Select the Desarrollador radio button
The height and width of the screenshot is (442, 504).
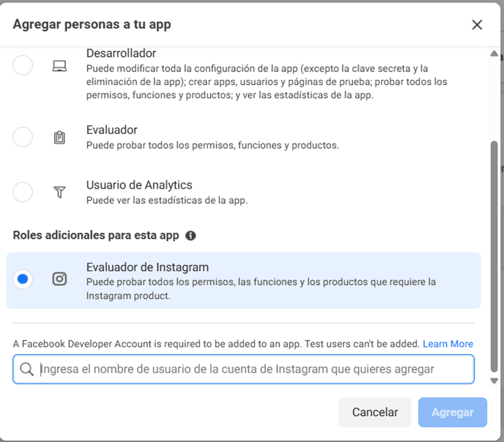point(23,65)
